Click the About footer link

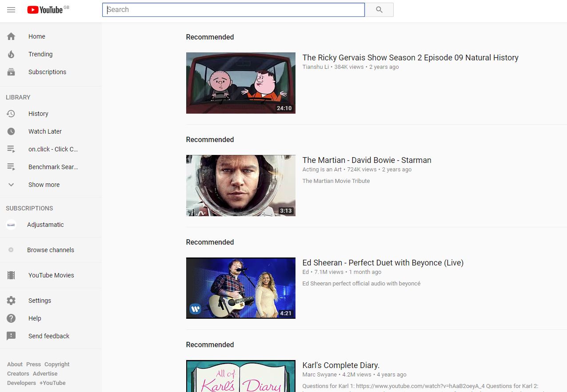coord(15,364)
